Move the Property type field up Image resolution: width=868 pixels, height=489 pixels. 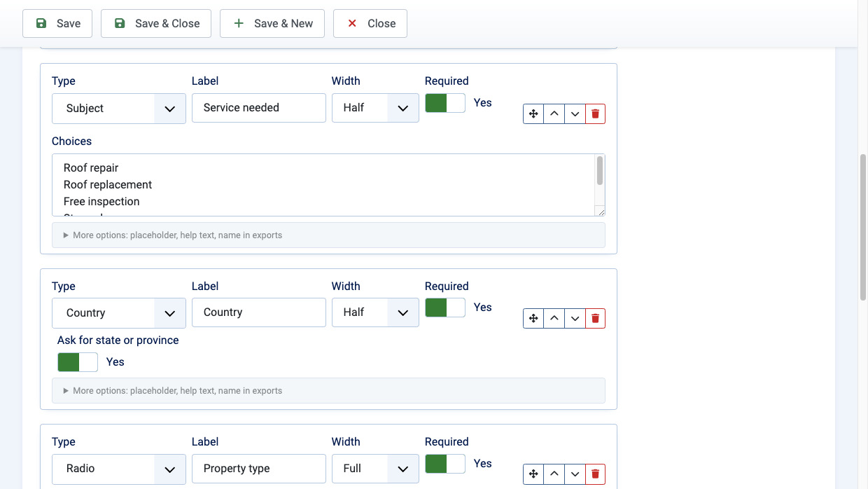(x=554, y=474)
